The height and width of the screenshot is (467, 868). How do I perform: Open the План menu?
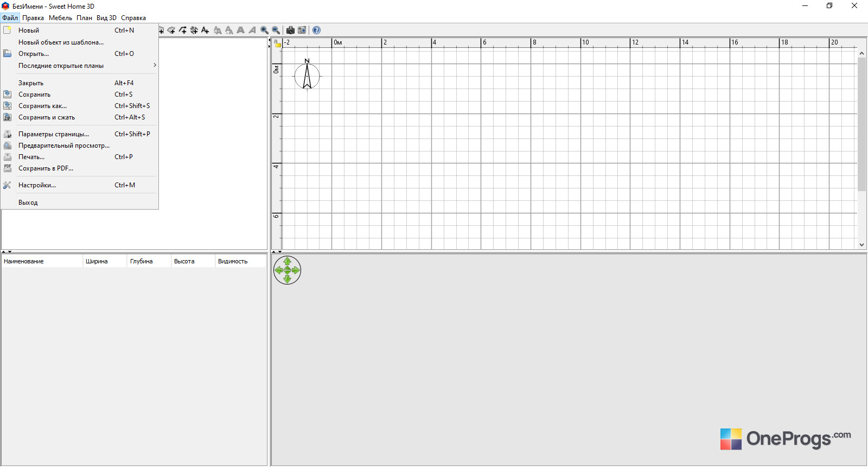84,18
